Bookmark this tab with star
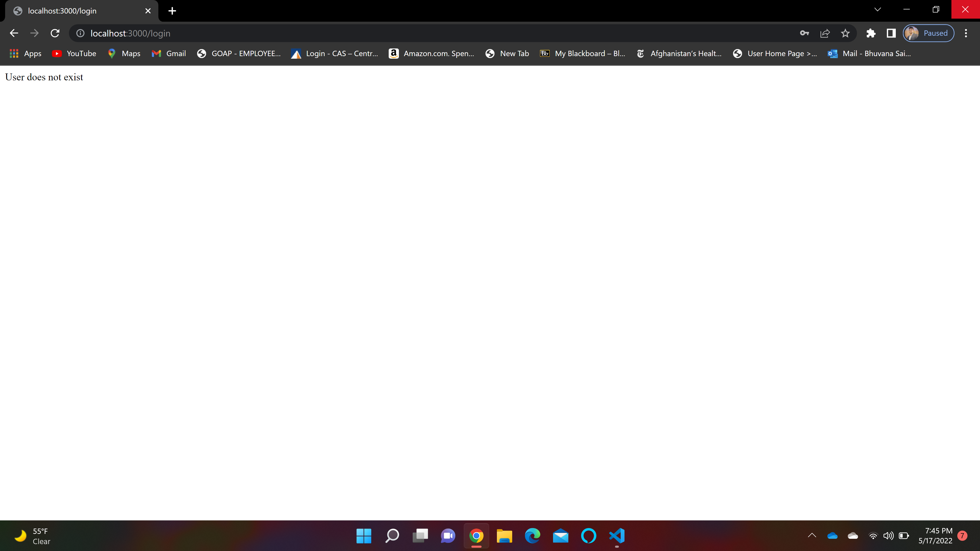The width and height of the screenshot is (980, 551). pos(845,33)
